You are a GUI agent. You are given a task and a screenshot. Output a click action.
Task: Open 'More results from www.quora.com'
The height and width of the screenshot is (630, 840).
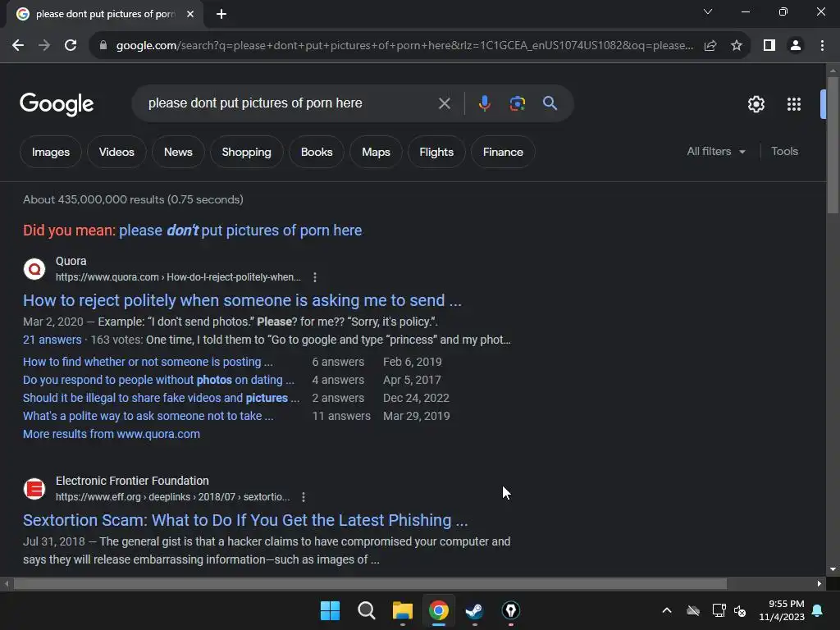(112, 434)
